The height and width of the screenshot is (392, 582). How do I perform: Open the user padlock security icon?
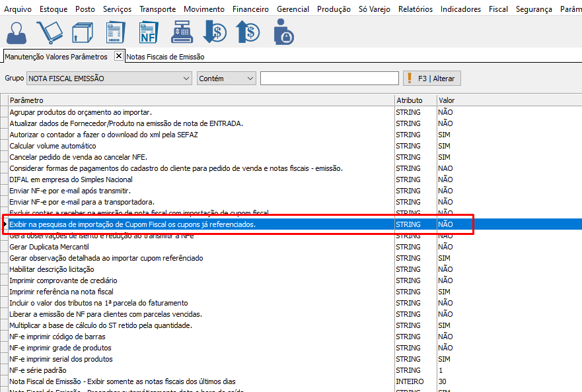click(x=283, y=32)
